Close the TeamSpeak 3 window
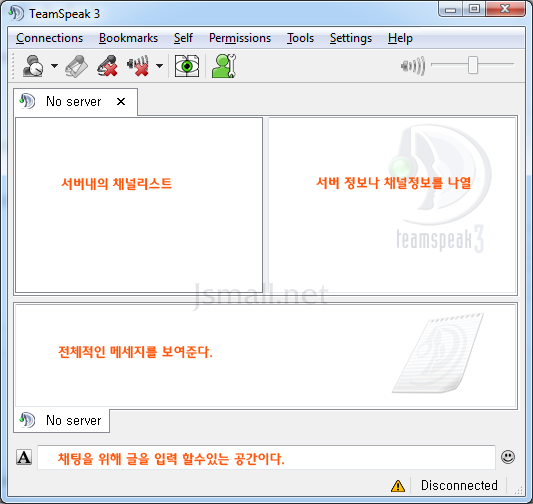533x504 pixels. click(505, 9)
